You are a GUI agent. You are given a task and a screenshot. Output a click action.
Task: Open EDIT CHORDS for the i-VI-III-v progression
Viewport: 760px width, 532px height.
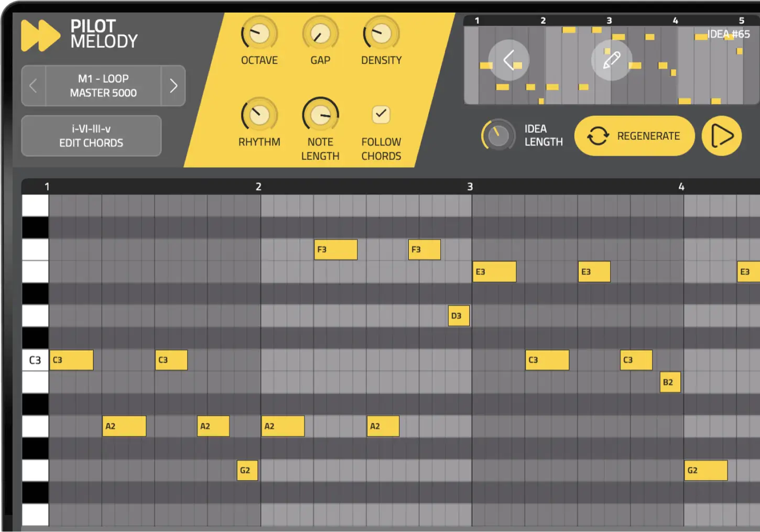(x=91, y=136)
